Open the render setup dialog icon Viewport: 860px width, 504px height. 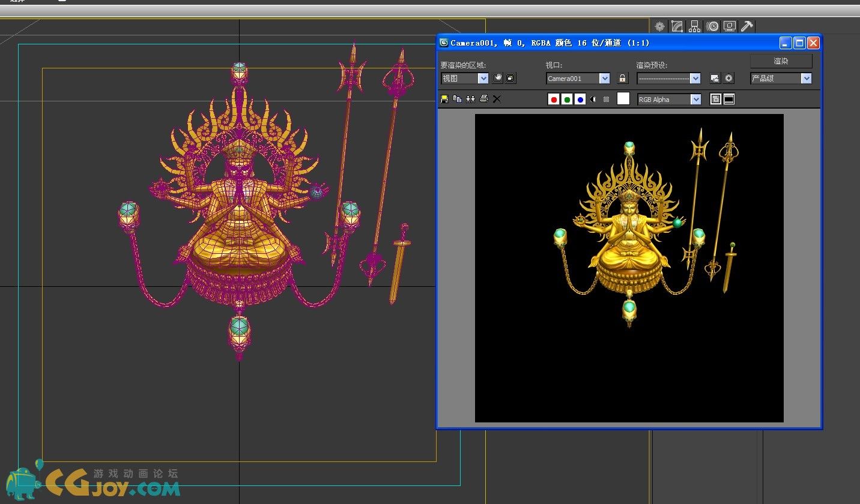point(715,78)
